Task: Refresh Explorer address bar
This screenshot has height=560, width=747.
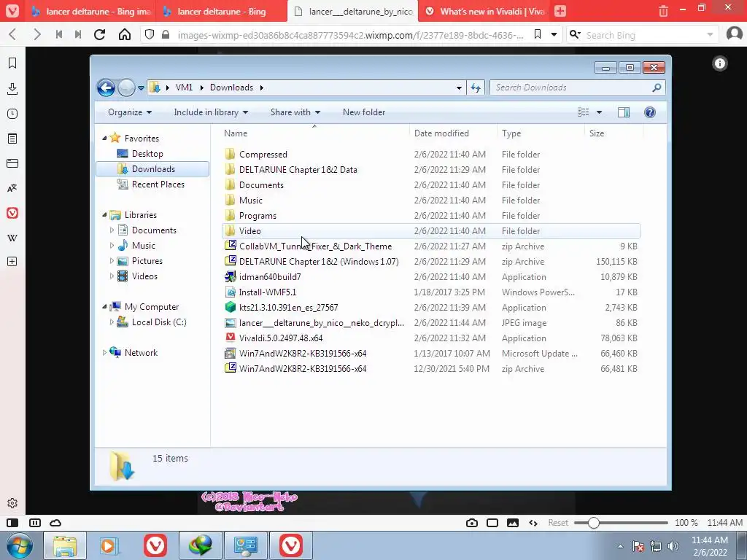Action: point(476,87)
